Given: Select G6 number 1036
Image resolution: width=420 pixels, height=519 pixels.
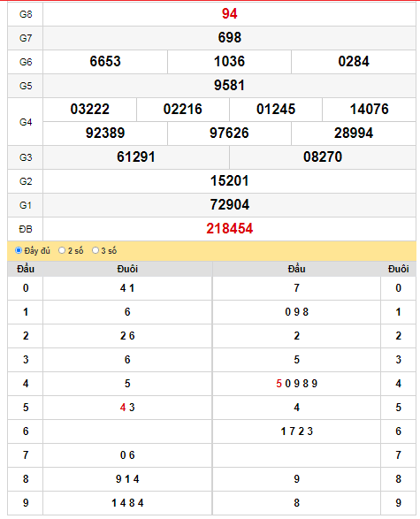Looking at the screenshot, I should [229, 62].
